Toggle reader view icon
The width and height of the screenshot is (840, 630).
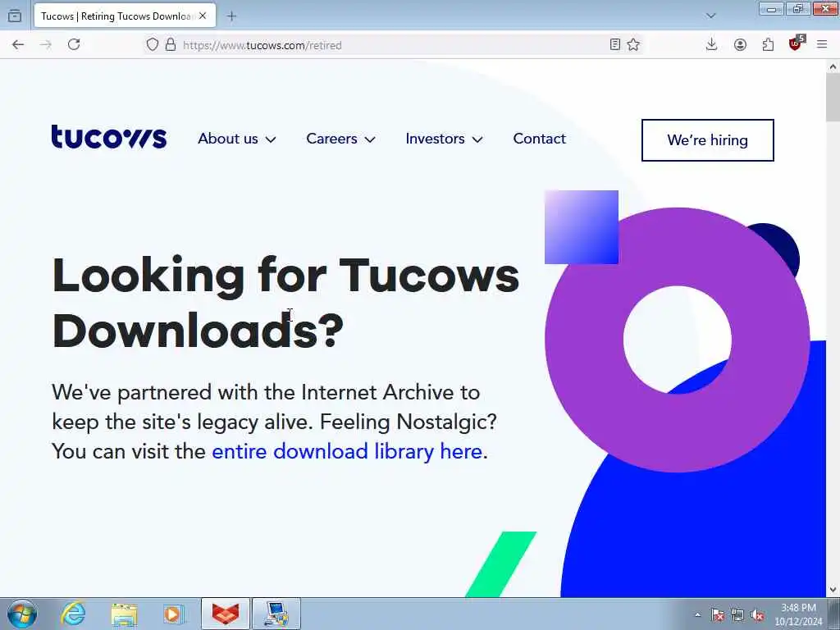click(615, 44)
